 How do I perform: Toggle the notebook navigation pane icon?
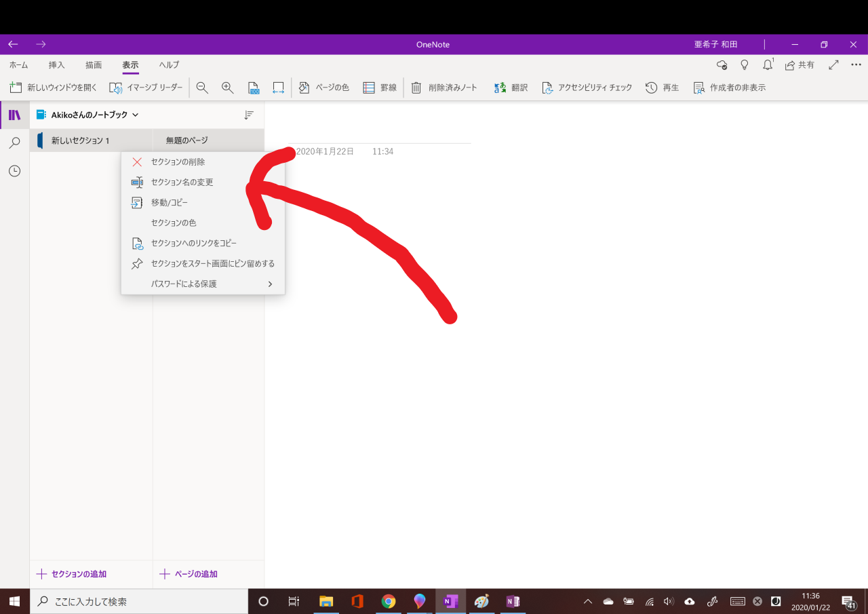[x=14, y=115]
